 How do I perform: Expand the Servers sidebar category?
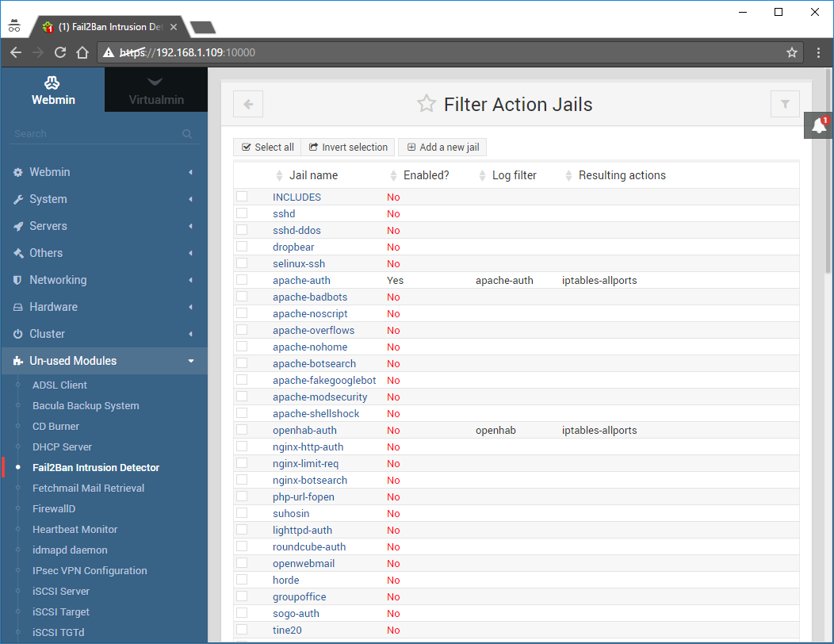[104, 226]
